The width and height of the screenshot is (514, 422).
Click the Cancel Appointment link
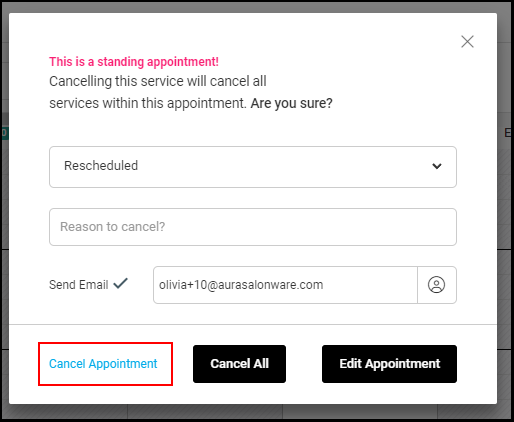click(103, 364)
